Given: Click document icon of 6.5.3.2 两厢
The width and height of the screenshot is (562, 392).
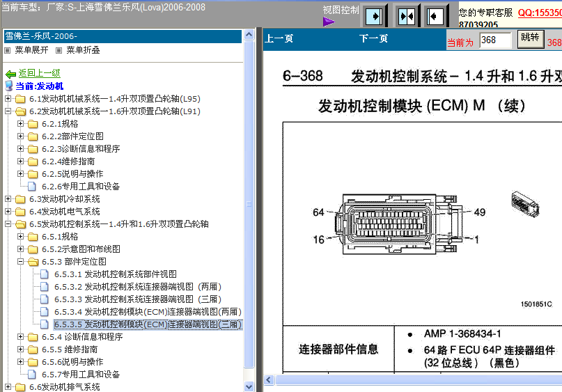Looking at the screenshot, I should tap(45, 287).
